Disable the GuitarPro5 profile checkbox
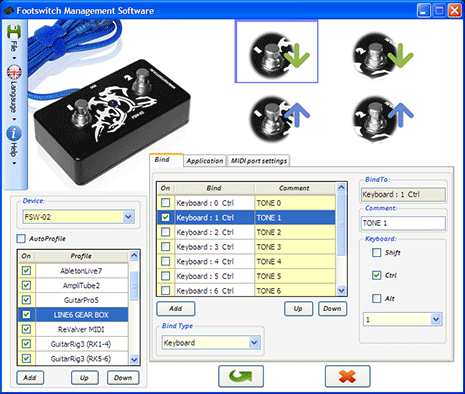465x394 pixels. coord(26,300)
